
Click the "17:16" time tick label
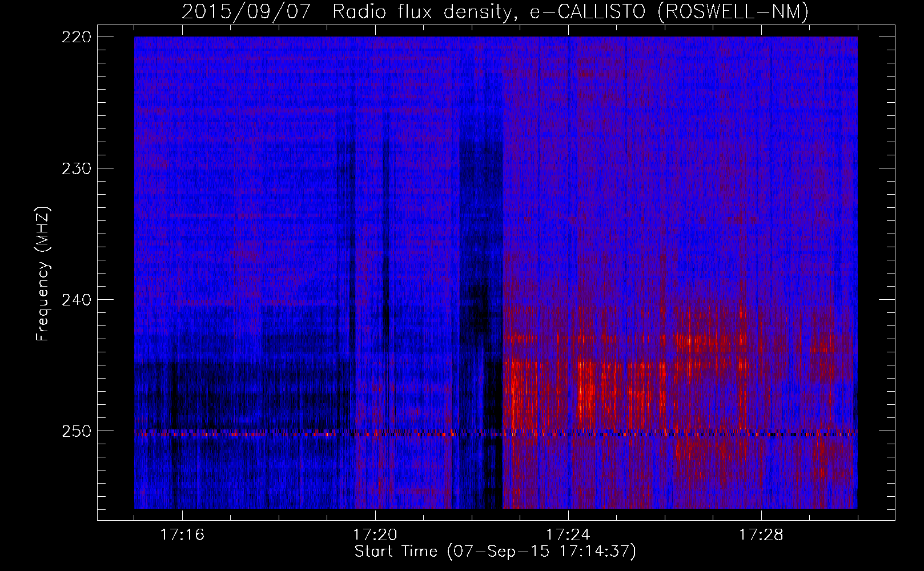point(182,535)
